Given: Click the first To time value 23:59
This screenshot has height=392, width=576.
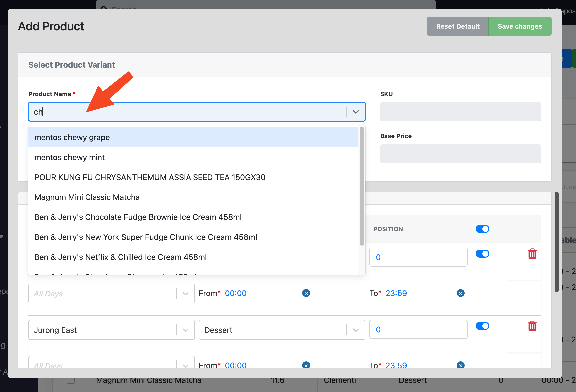Looking at the screenshot, I should pos(396,293).
